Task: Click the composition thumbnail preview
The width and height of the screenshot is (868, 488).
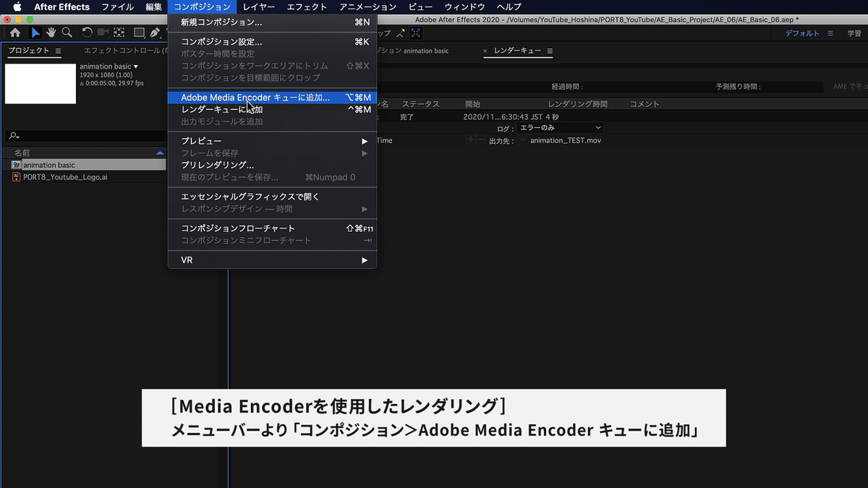Action: 40,83
